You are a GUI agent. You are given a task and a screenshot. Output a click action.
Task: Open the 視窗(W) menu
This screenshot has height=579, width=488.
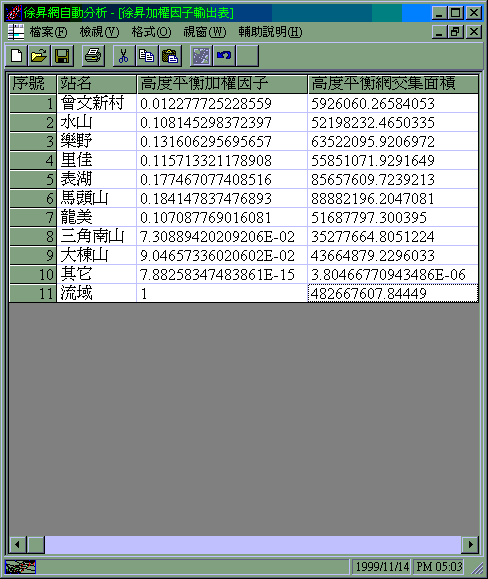coord(205,32)
